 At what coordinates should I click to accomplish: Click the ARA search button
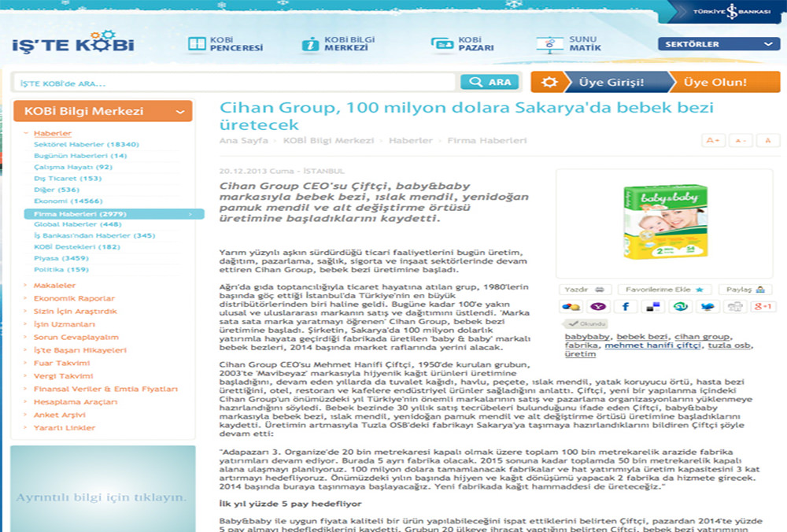[x=490, y=82]
